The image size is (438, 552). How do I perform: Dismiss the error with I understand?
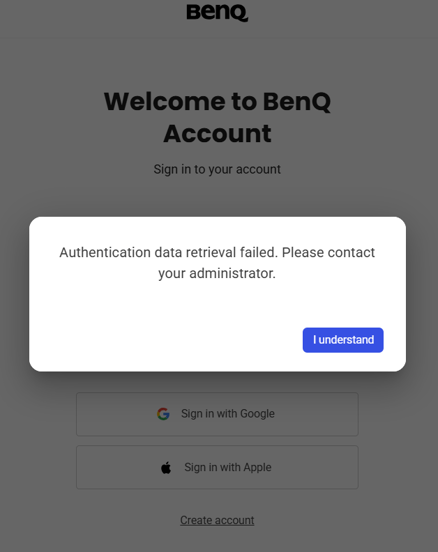click(343, 340)
